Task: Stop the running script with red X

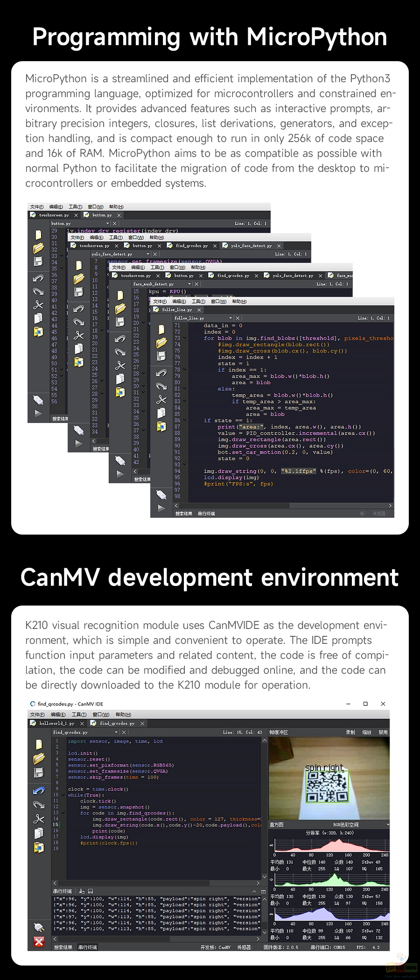Action: (x=39, y=942)
